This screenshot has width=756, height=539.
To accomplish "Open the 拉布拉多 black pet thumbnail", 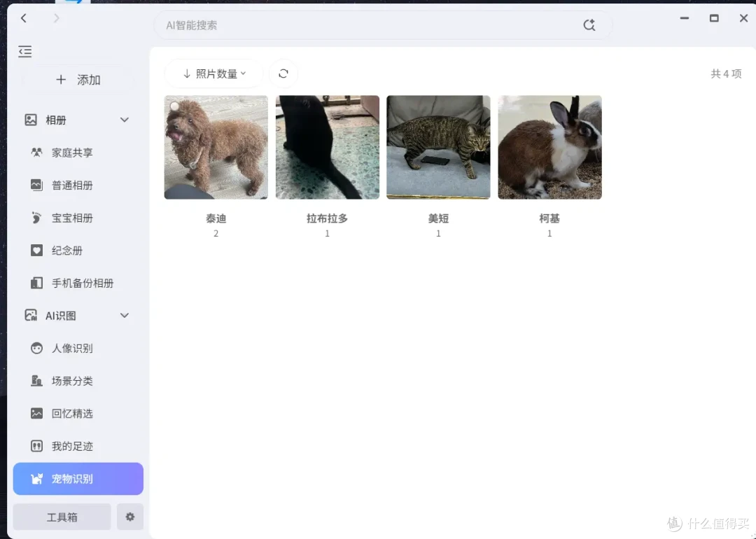I will tap(328, 148).
